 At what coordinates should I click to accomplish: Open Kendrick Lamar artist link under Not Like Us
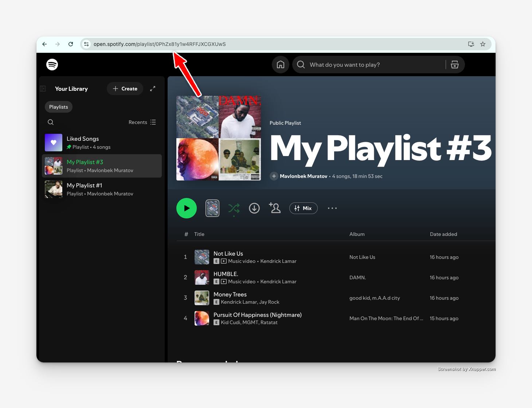[278, 261]
